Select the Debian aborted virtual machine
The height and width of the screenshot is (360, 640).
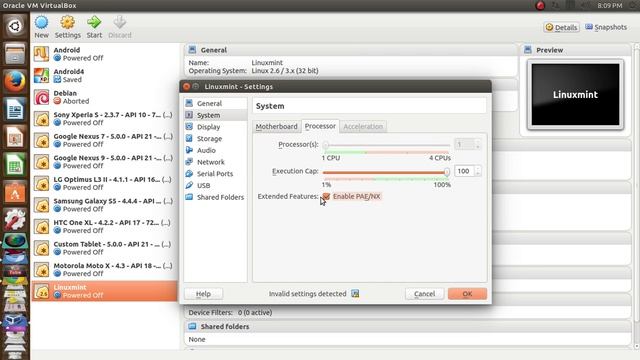(104, 97)
